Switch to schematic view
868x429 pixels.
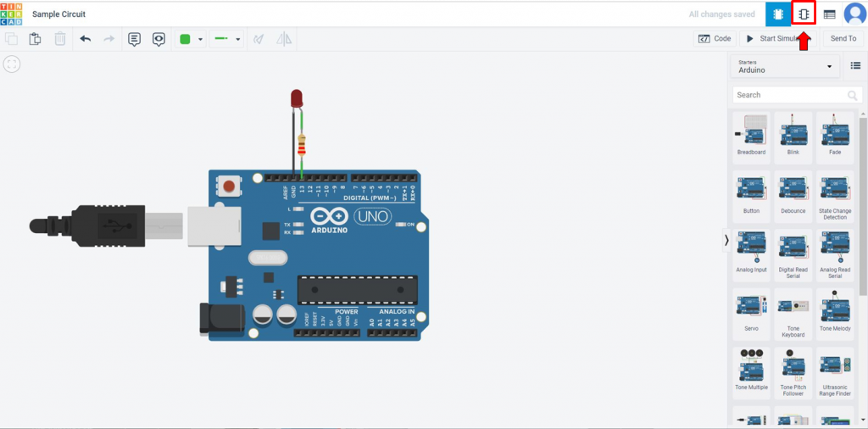click(x=804, y=14)
